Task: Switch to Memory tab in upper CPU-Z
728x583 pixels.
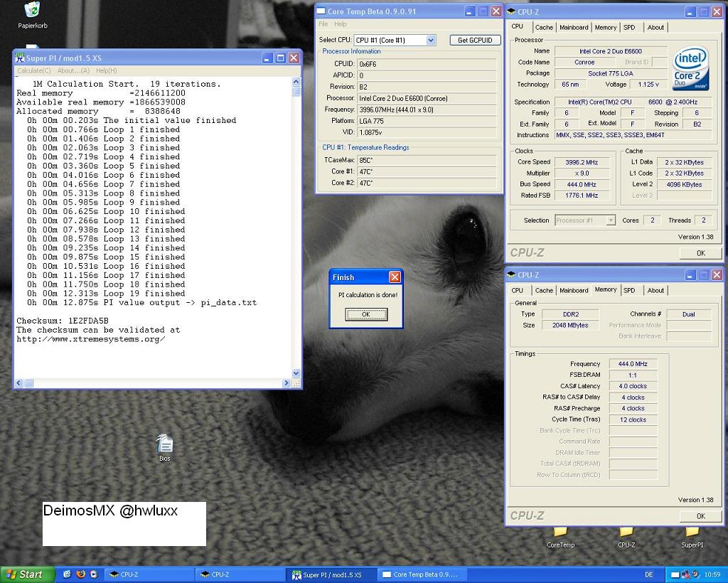Action: (606, 28)
